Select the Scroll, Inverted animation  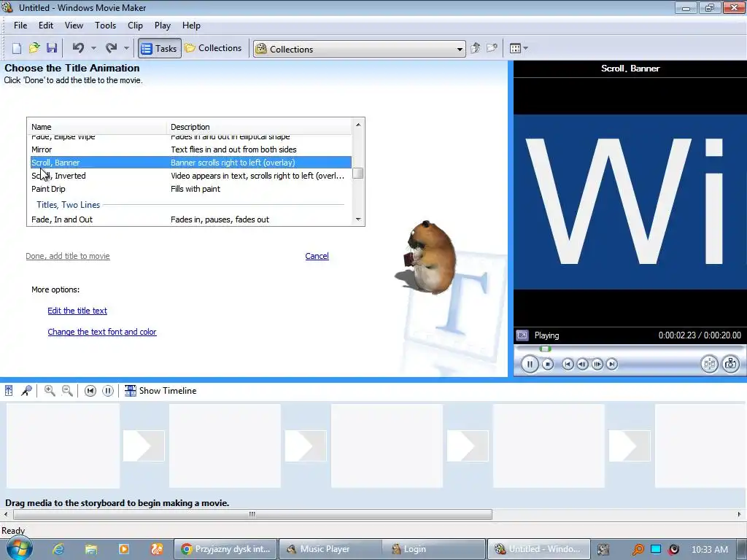click(190, 176)
